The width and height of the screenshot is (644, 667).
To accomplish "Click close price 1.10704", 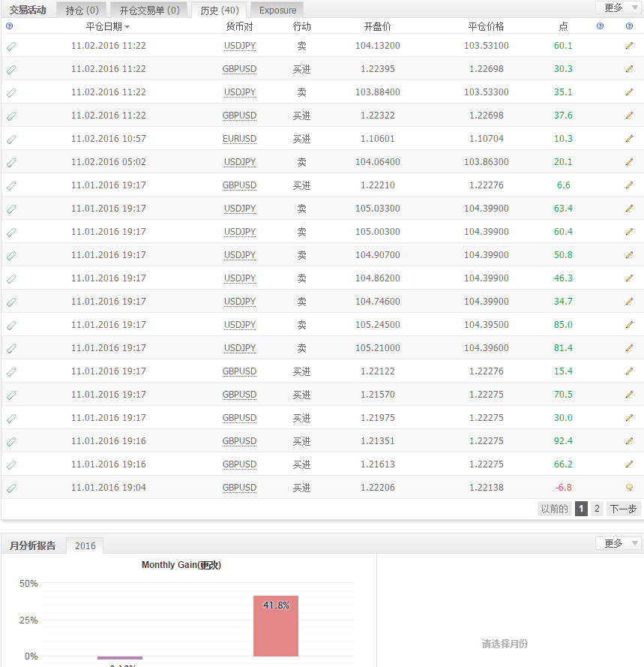I will (487, 139).
